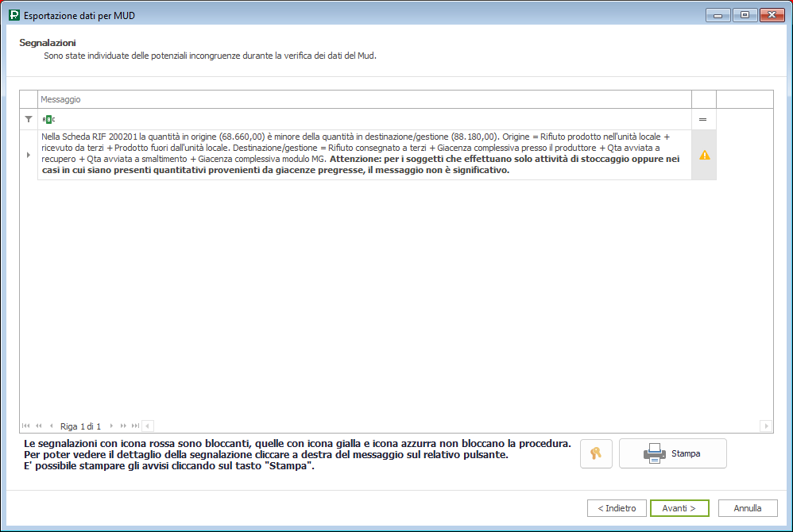Click the horizontal scrollbar right arrow
Viewport: 793px width, 532px height.
[766, 426]
